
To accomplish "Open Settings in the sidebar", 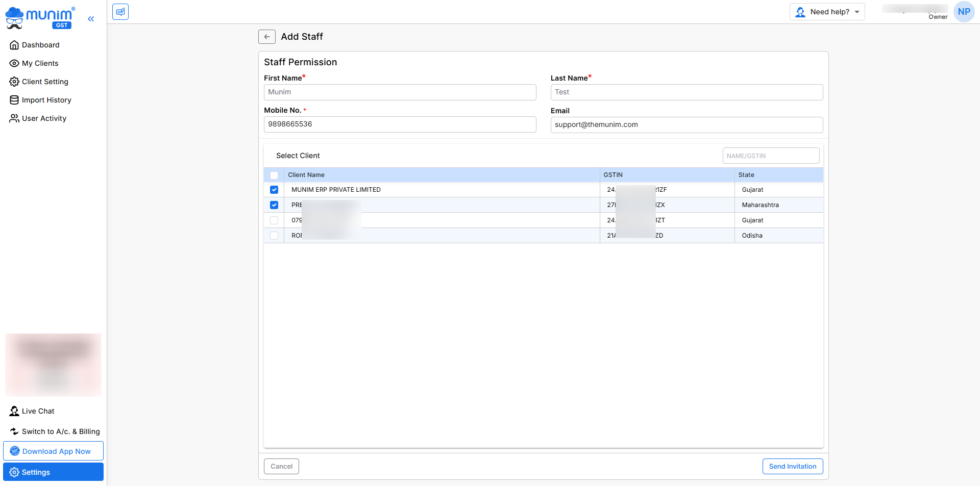I will coord(53,472).
